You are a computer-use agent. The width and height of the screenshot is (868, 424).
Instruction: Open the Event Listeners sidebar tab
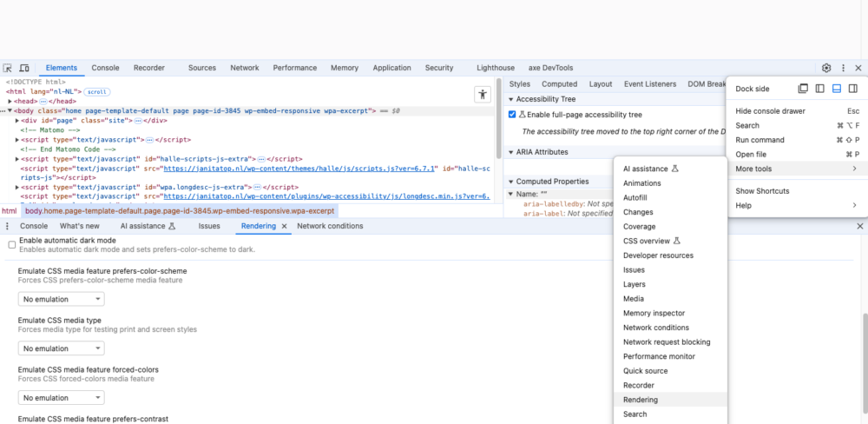coord(650,84)
